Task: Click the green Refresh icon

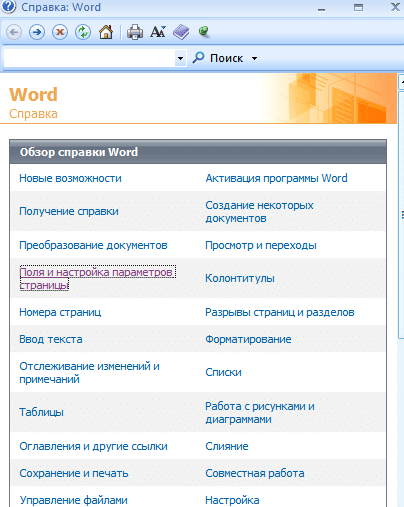Action: click(83, 32)
